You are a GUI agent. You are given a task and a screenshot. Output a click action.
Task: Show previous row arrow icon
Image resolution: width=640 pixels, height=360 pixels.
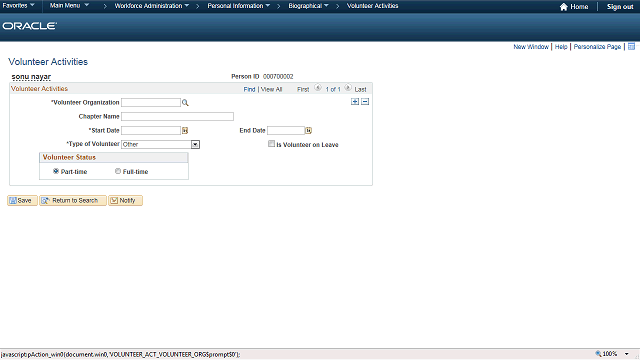[x=318, y=88]
